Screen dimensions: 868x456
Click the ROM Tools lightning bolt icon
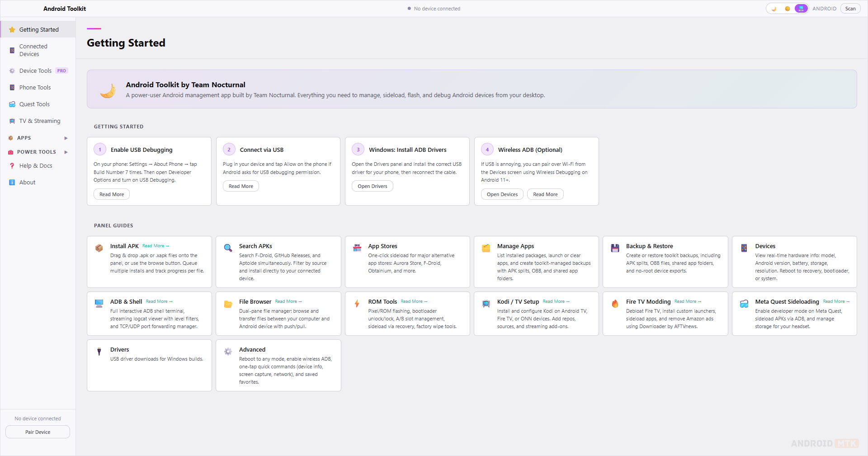[357, 304]
